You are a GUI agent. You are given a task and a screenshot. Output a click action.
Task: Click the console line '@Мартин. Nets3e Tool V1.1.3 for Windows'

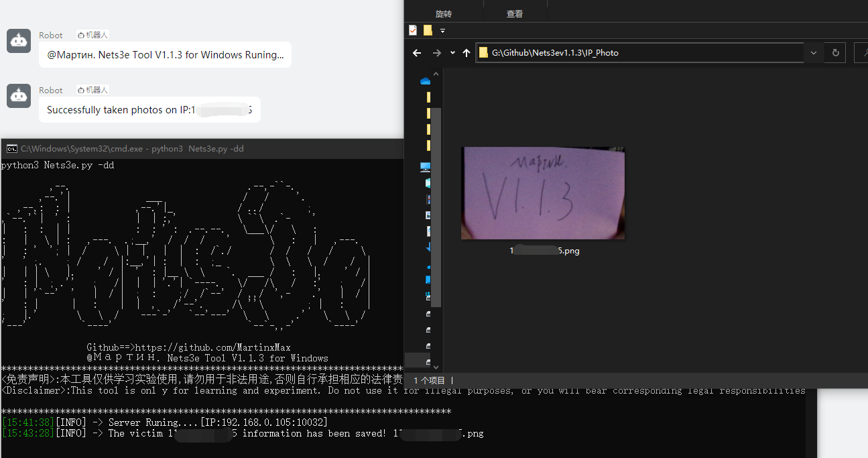pos(208,358)
